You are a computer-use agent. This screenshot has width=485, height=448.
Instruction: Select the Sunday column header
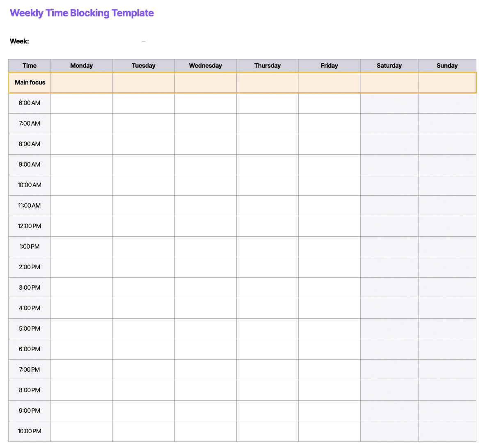(x=447, y=66)
